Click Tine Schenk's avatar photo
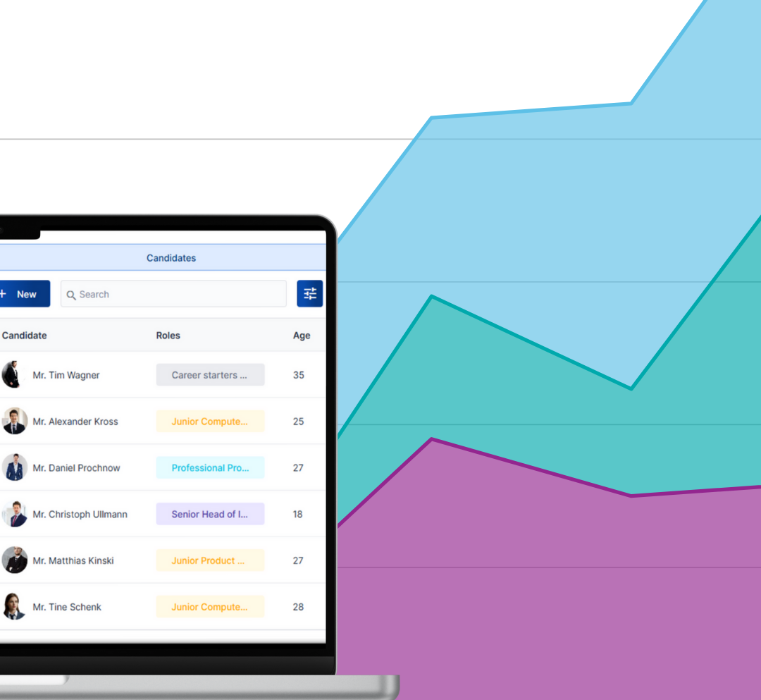Viewport: 761px width, 700px height. (x=15, y=606)
